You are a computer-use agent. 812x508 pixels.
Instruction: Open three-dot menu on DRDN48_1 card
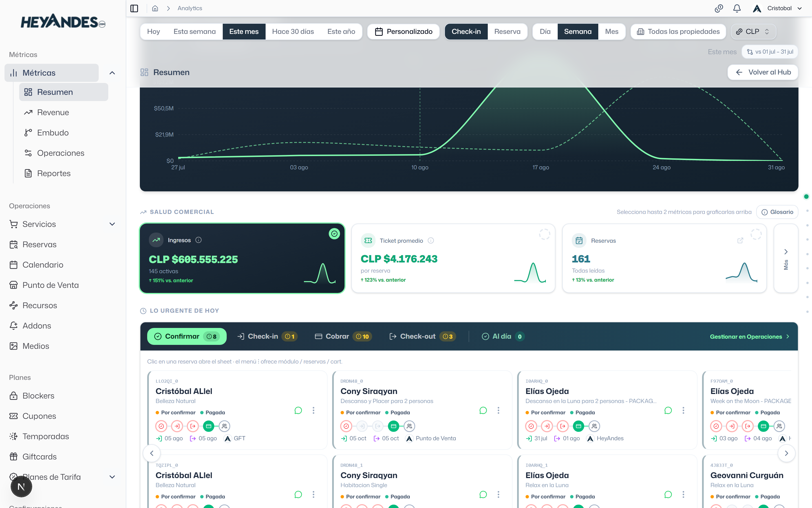[x=498, y=494]
